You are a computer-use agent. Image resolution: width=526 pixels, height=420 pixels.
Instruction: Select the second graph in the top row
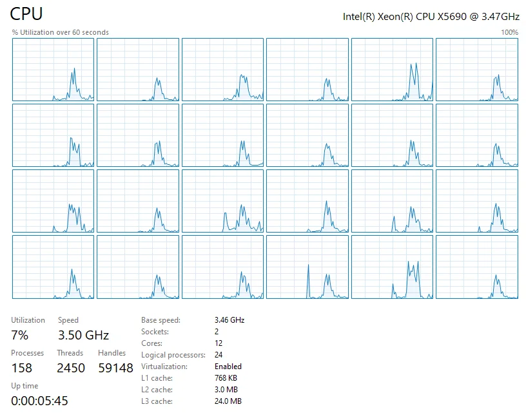click(138, 70)
